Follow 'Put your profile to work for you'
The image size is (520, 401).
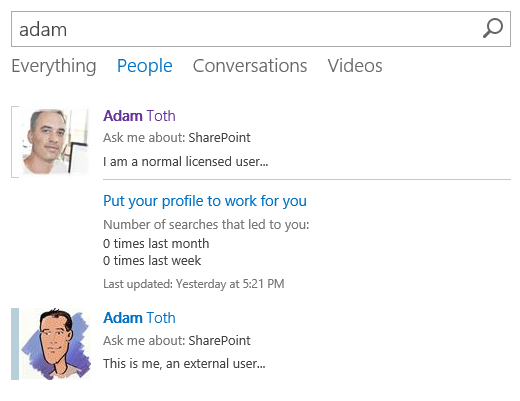205,201
